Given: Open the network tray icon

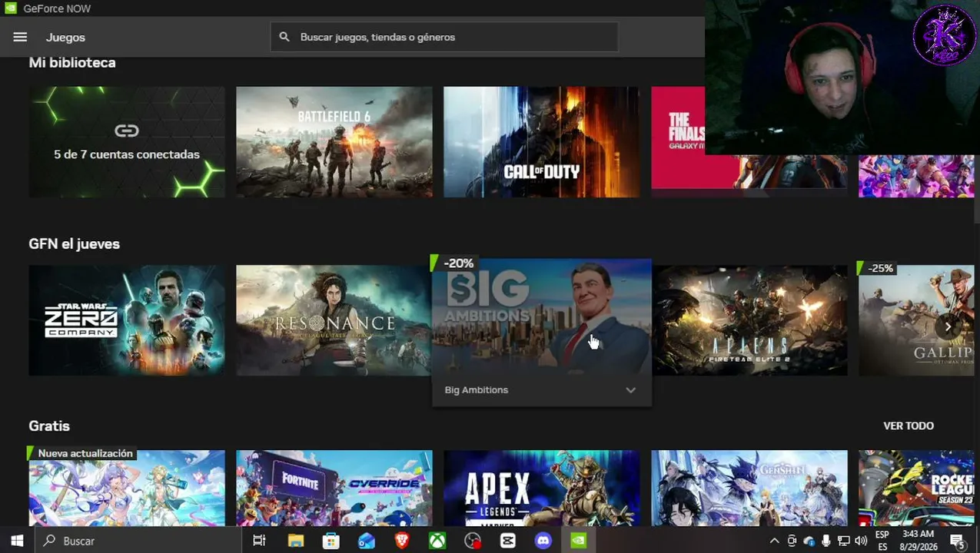Looking at the screenshot, I should 843,541.
